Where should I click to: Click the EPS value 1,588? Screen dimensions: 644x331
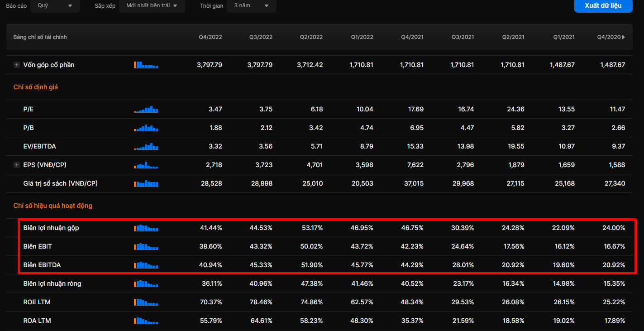tap(617, 165)
